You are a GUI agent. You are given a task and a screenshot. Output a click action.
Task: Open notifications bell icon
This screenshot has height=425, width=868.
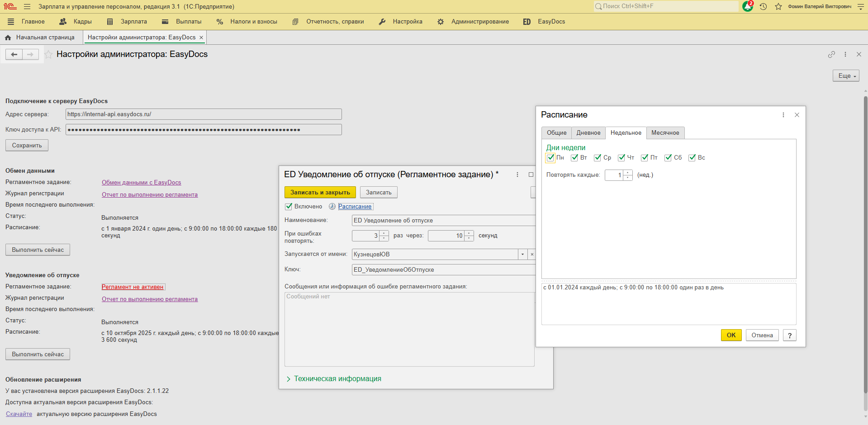(x=747, y=7)
